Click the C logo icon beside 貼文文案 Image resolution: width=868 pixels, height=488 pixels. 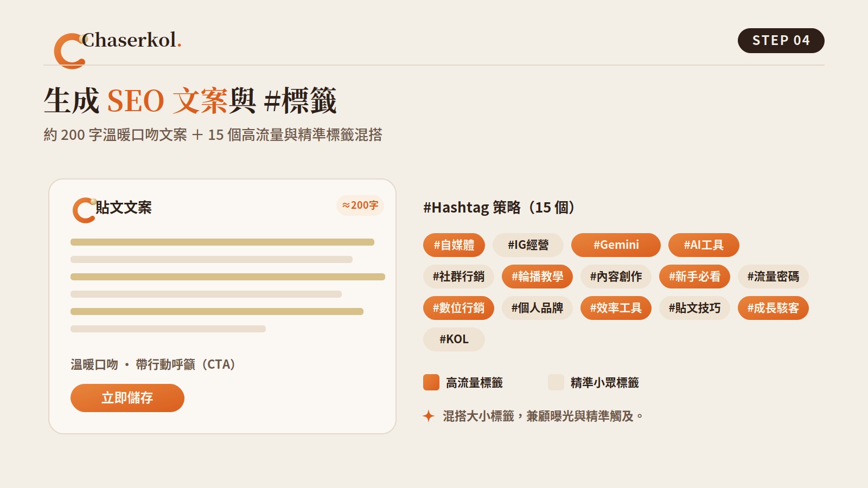pos(84,210)
